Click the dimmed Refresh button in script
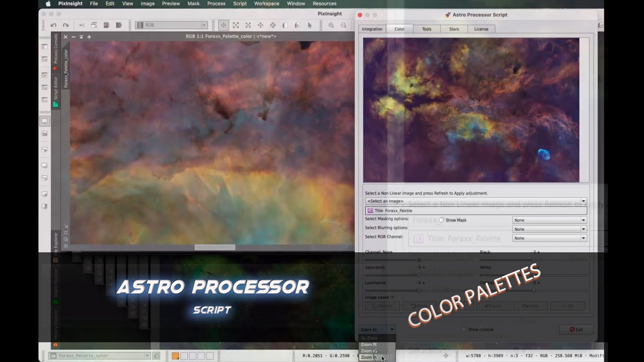 point(382,306)
